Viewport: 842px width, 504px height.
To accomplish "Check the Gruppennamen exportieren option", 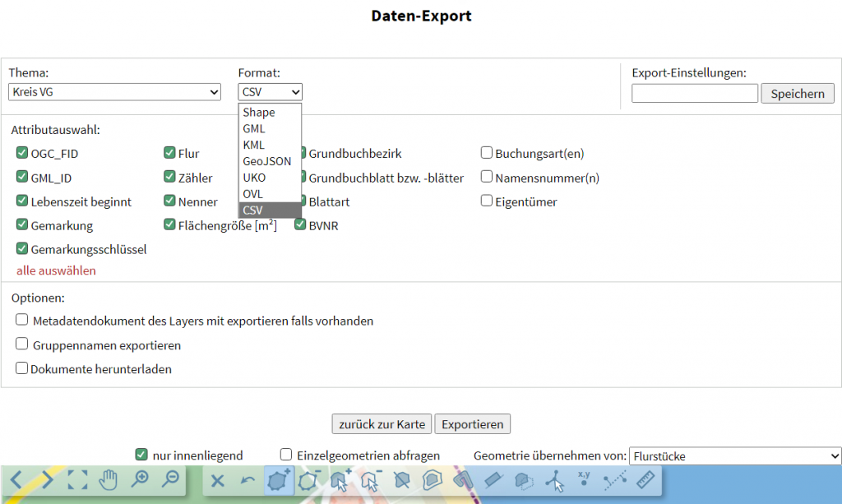I will coord(21,345).
